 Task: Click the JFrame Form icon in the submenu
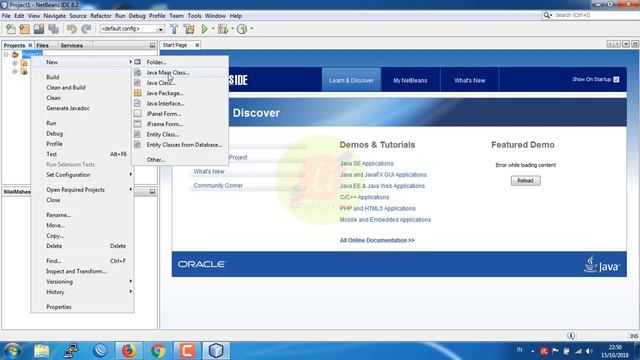tap(138, 124)
